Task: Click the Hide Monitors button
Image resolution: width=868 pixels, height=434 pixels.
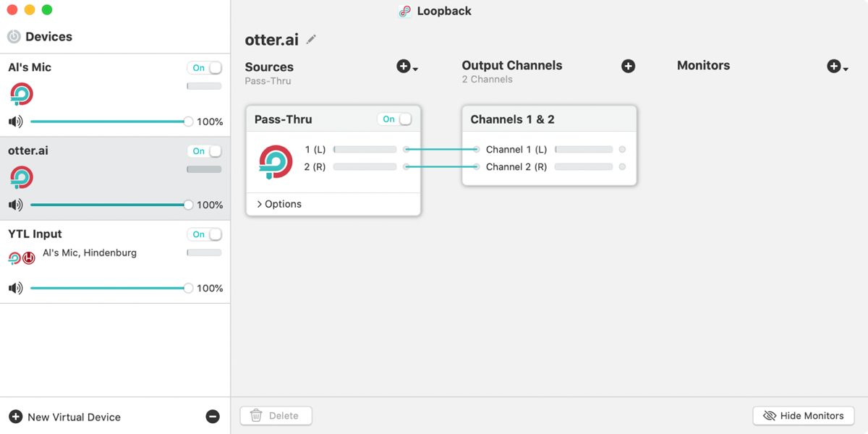Action: coord(804,416)
